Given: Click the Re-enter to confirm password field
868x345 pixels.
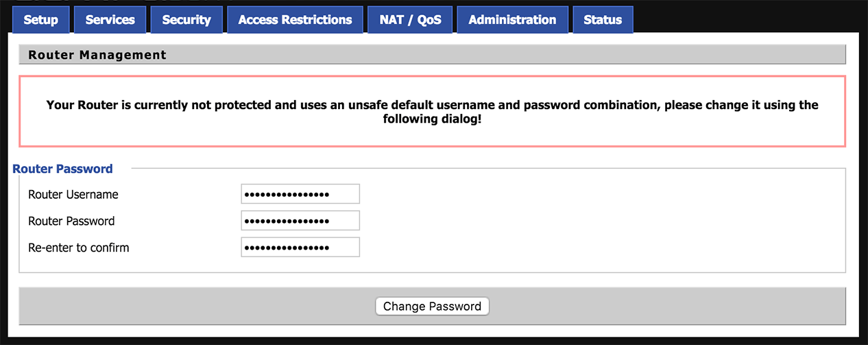Looking at the screenshot, I should [300, 248].
